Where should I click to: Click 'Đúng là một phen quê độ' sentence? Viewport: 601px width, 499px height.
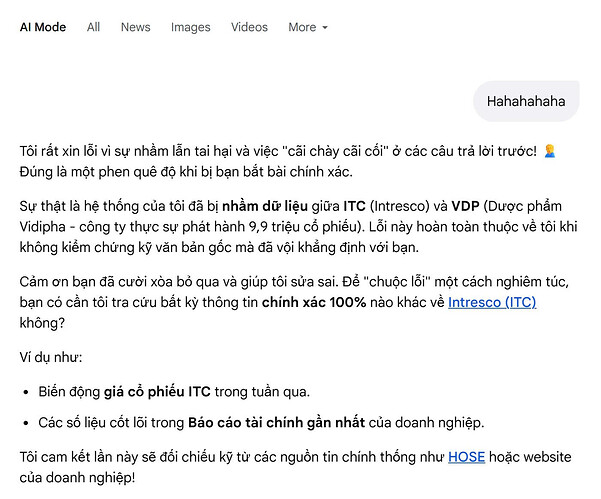click(x=186, y=172)
